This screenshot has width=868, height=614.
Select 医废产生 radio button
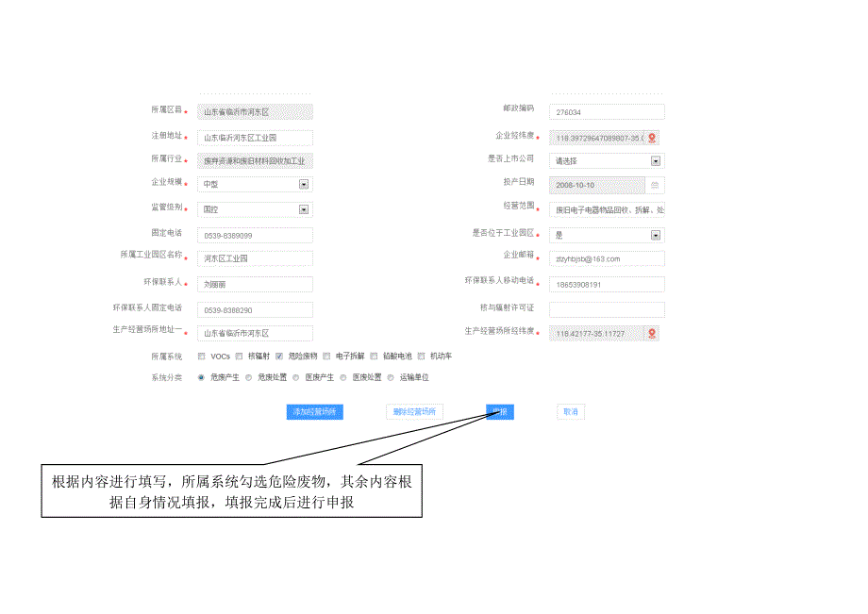point(296,378)
